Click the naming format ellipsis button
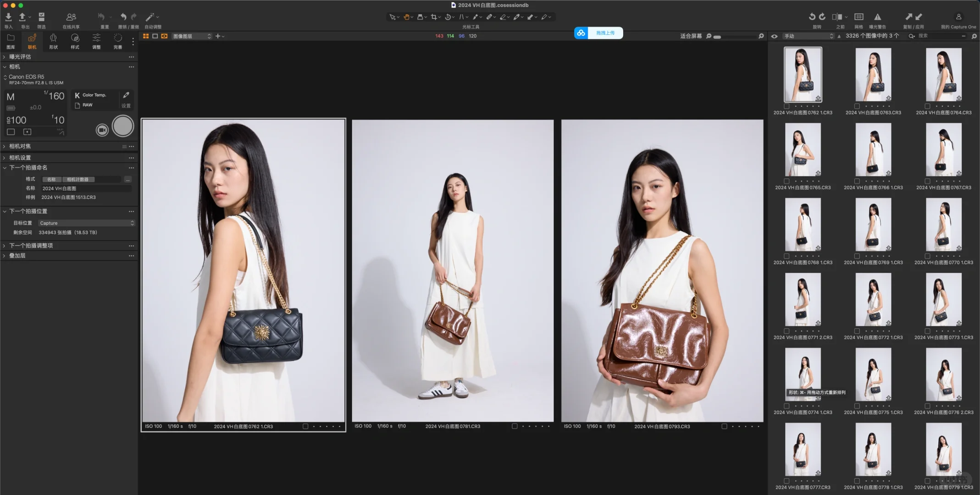 click(x=128, y=179)
